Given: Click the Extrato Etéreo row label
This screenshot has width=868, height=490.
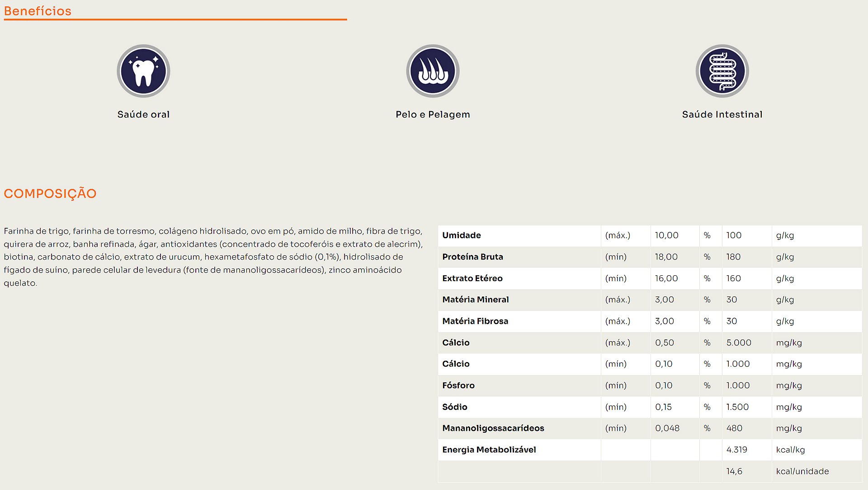Looking at the screenshot, I should pyautogui.click(x=472, y=278).
